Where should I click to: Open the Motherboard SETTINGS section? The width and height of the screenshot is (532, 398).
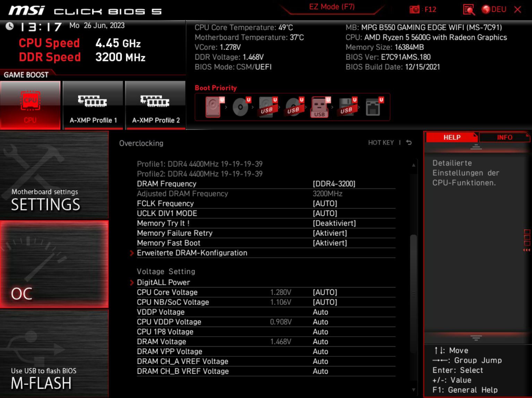point(54,175)
